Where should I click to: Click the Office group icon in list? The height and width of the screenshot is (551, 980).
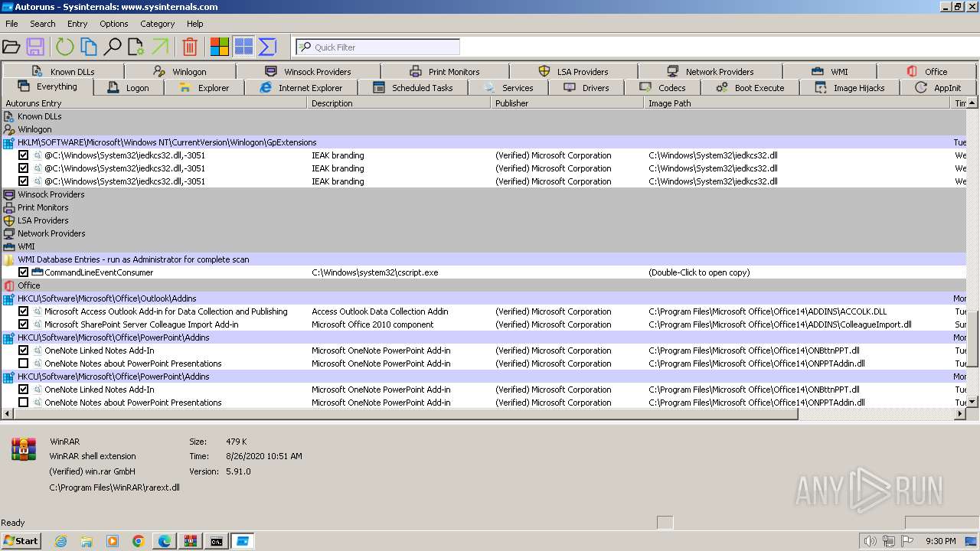[x=9, y=285]
